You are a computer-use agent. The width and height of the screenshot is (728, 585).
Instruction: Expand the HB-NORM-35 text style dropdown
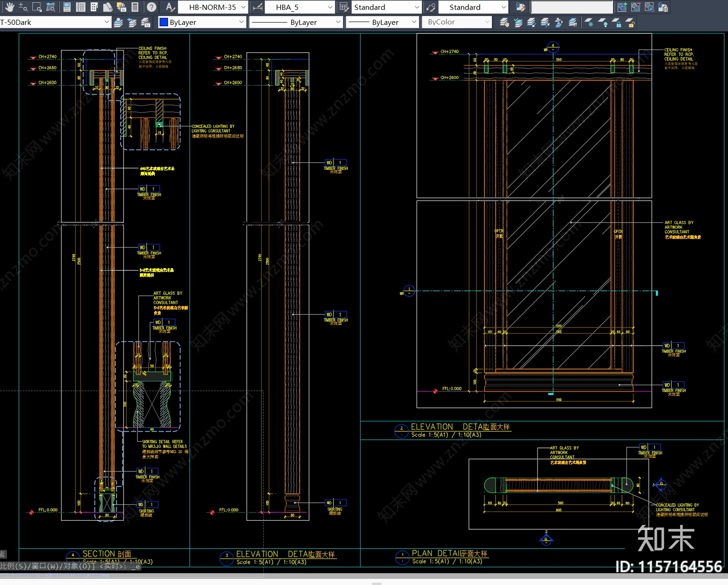(243, 7)
